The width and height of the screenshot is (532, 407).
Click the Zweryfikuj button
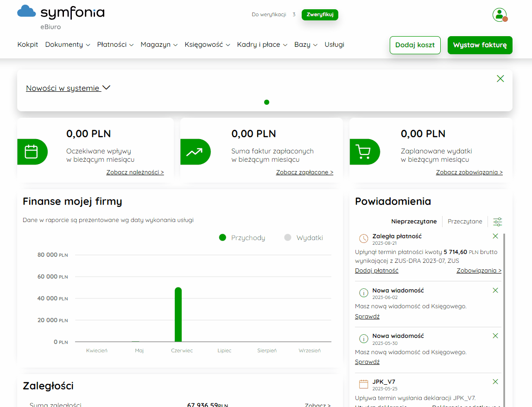(320, 14)
